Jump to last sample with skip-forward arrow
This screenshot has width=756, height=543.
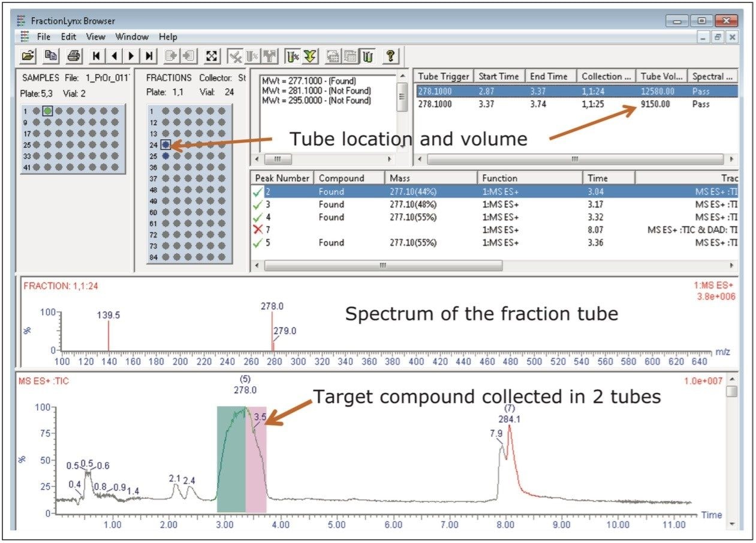click(x=149, y=56)
